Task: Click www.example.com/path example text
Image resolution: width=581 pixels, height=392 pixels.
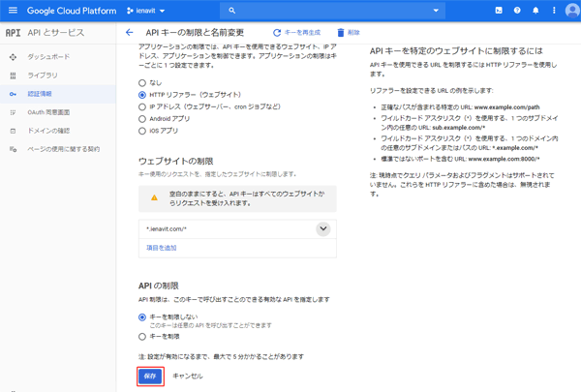Action: 506,107
